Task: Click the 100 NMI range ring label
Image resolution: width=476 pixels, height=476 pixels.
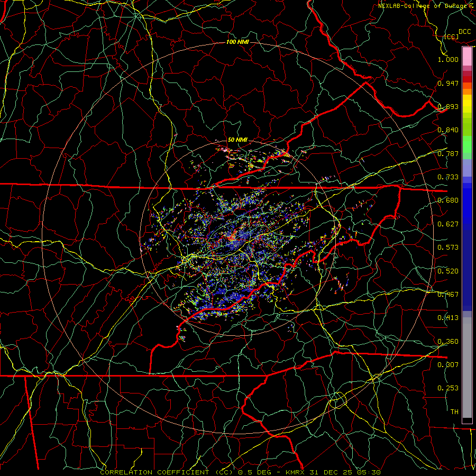Action: tap(237, 42)
